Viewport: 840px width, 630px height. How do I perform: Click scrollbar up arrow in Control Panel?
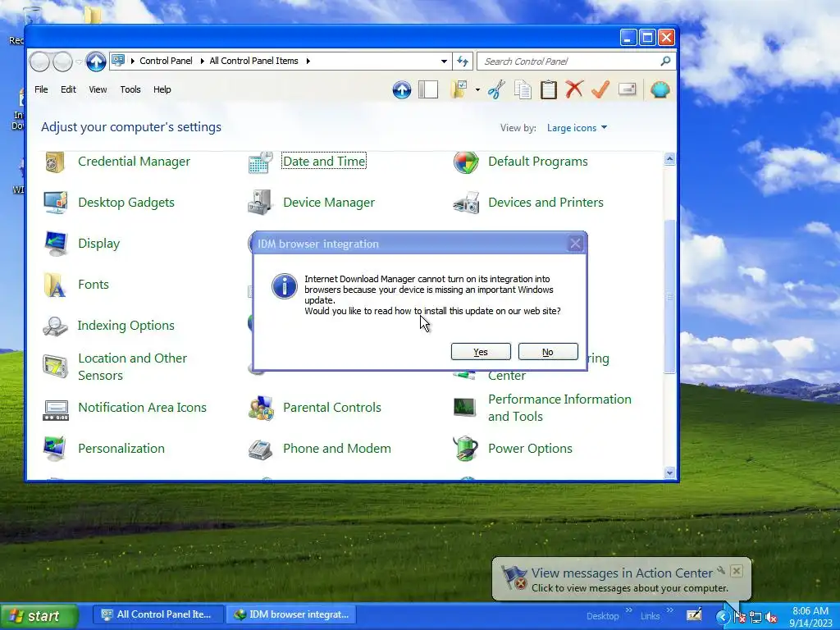669,159
